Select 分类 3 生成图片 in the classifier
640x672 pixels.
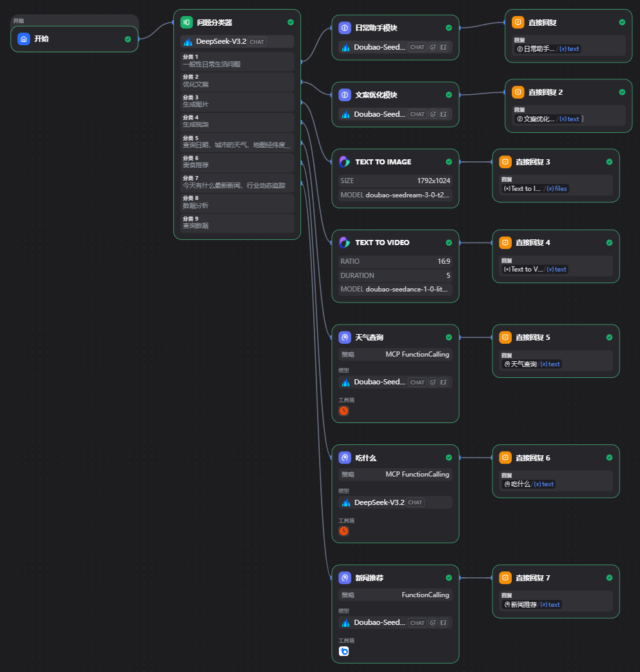237,101
